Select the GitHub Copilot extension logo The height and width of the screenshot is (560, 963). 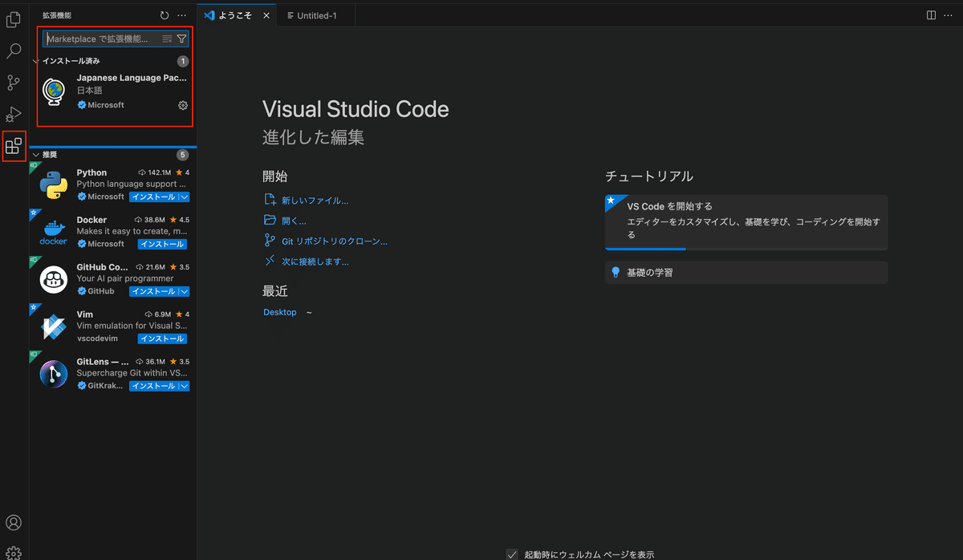point(53,279)
